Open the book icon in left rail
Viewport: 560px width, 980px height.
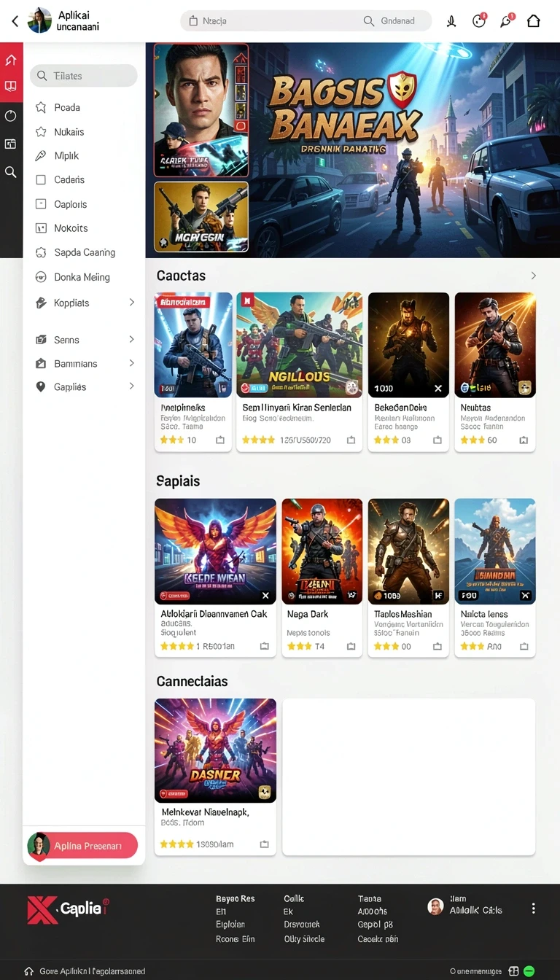click(11, 87)
